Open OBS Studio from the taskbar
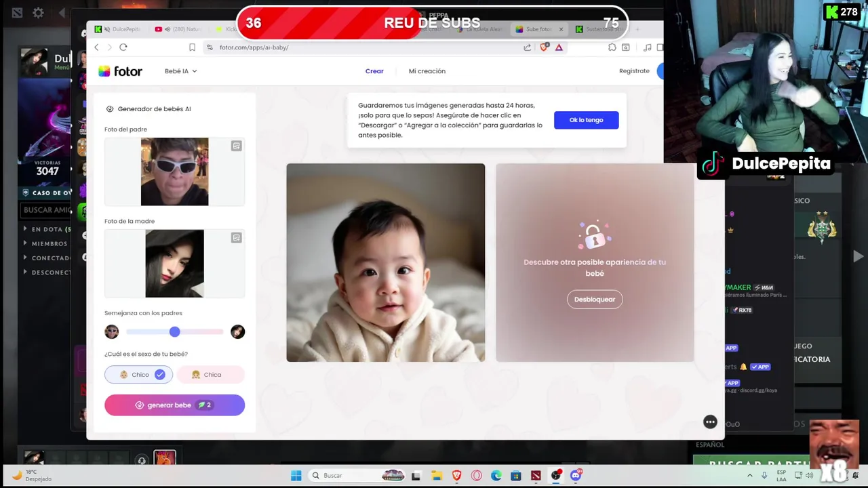Image resolution: width=868 pixels, height=488 pixels. pyautogui.click(x=556, y=476)
